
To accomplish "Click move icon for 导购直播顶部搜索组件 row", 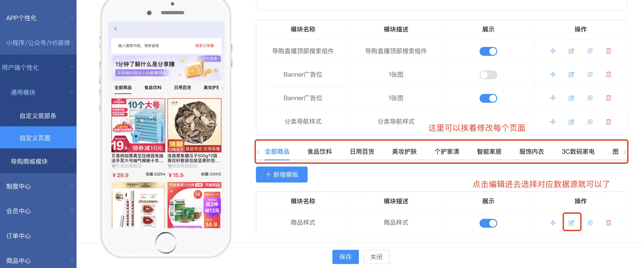I will click(553, 51).
